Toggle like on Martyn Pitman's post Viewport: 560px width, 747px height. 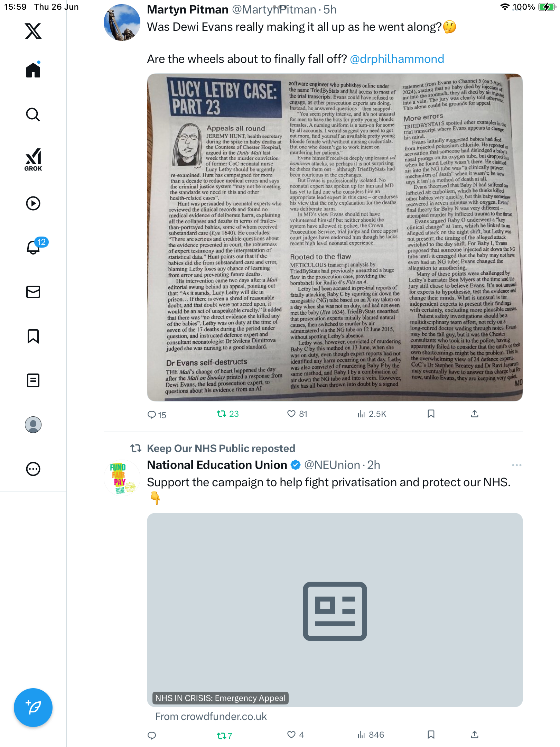[297, 414]
